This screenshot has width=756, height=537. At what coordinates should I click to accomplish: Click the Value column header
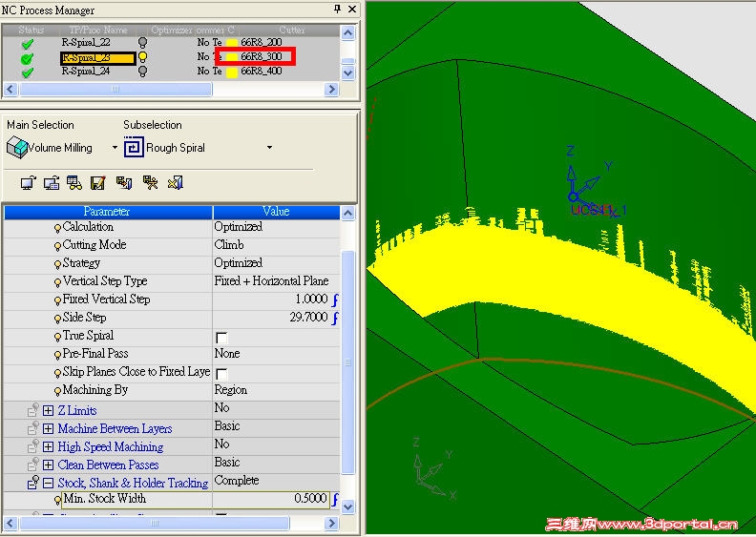(x=276, y=212)
